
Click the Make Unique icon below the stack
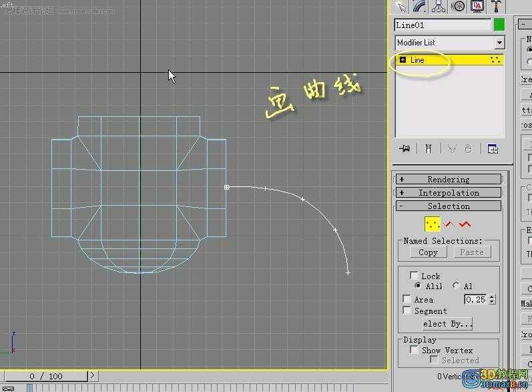[x=452, y=149]
